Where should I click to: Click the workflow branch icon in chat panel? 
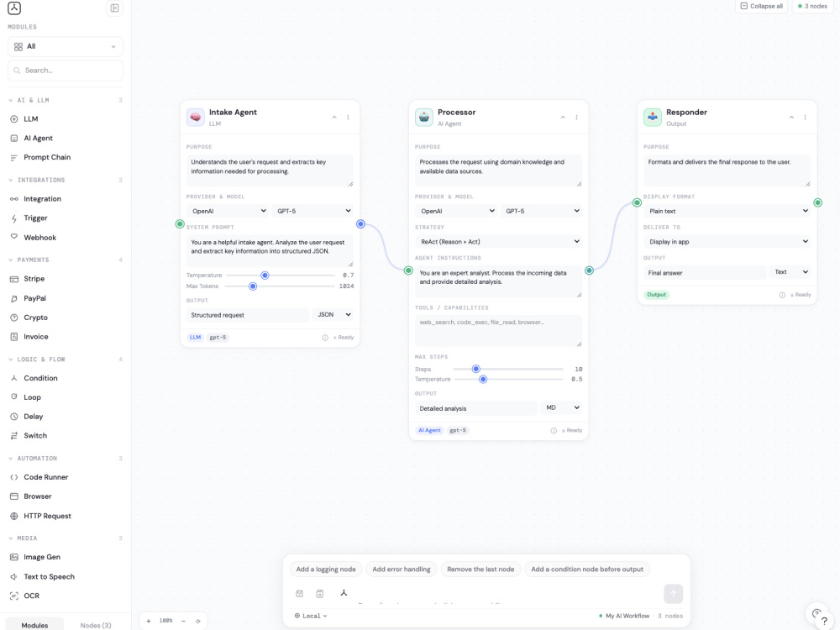click(344, 592)
